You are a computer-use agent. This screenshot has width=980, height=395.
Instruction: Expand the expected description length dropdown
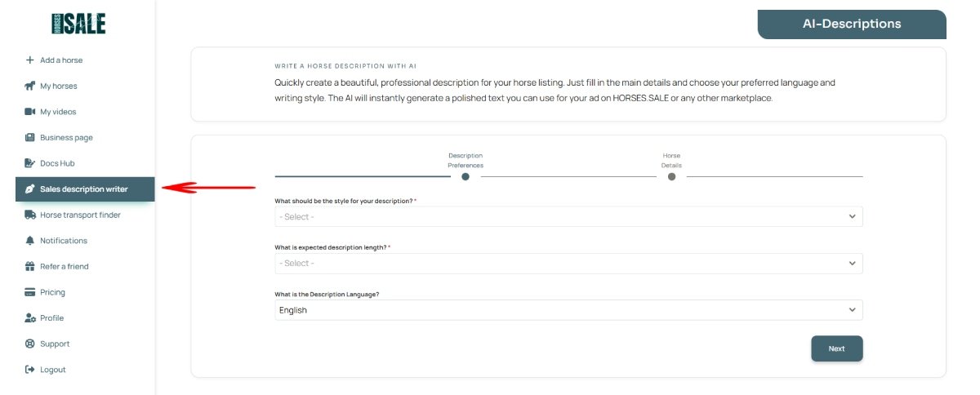(568, 264)
